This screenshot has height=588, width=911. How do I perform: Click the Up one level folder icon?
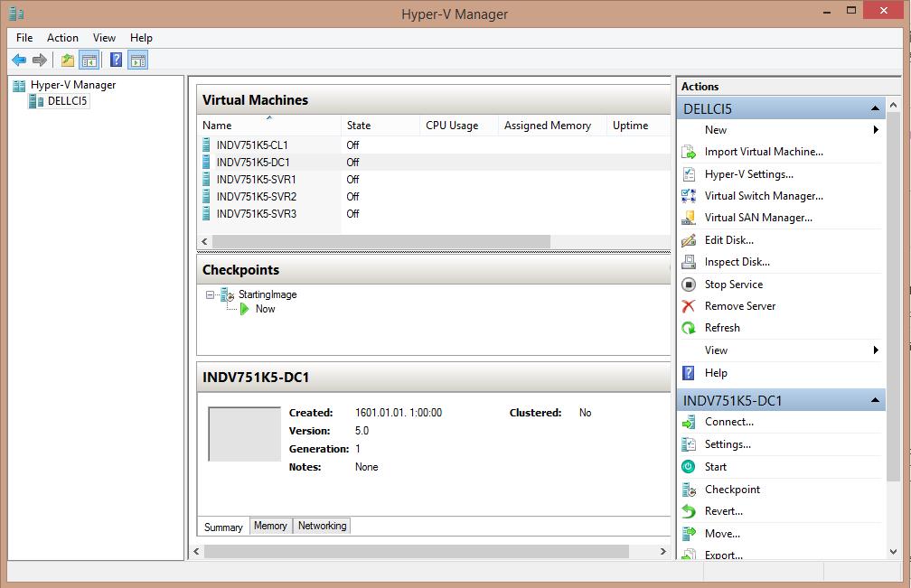point(68,60)
